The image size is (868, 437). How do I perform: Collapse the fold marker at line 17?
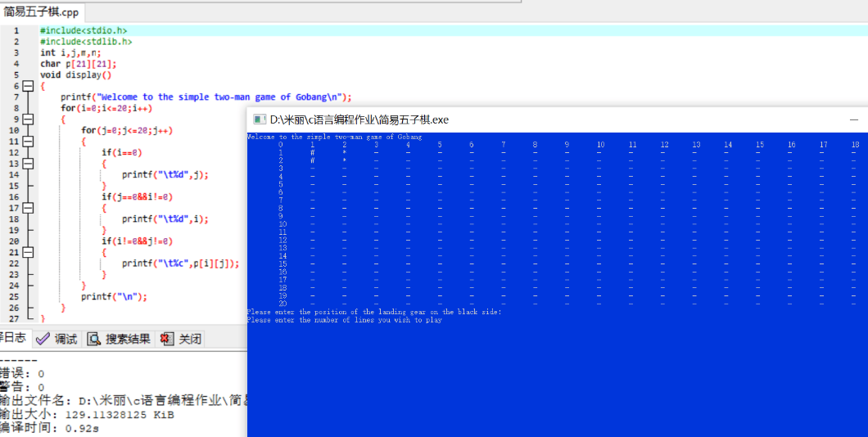point(28,208)
